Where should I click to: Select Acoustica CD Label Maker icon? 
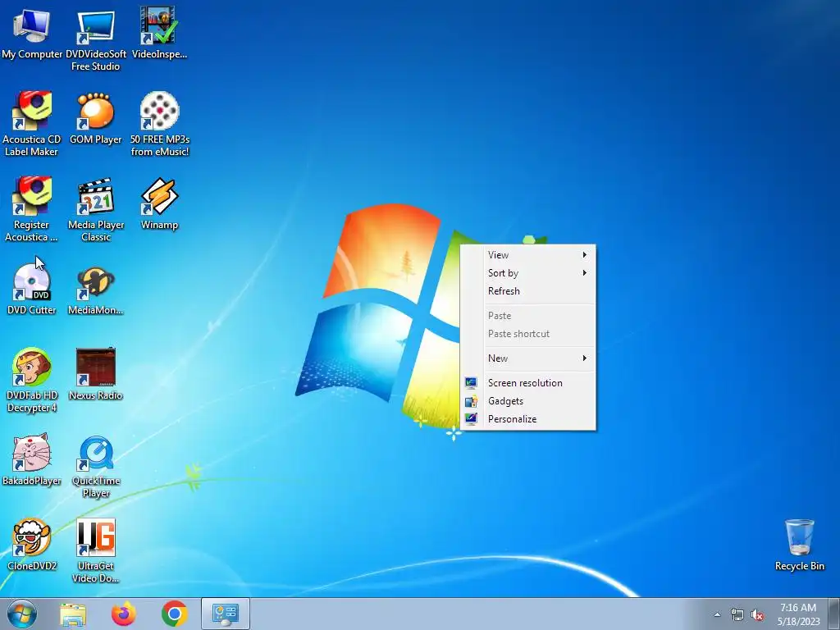point(32,125)
